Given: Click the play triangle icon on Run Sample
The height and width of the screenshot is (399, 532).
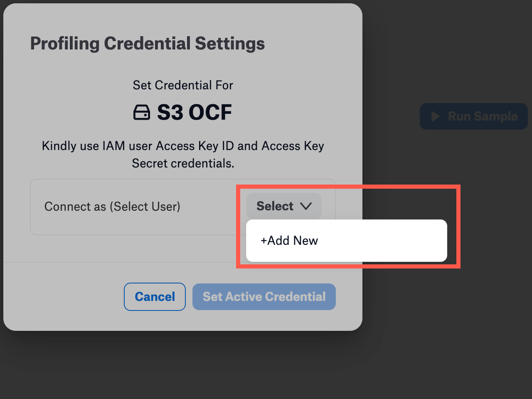Looking at the screenshot, I should [x=436, y=116].
